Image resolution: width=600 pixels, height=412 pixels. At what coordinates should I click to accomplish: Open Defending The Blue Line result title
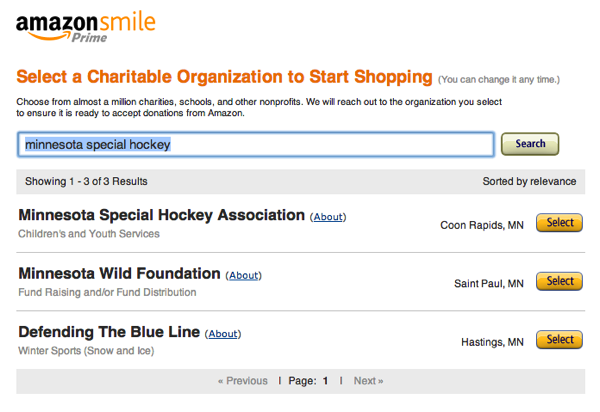[x=109, y=332]
